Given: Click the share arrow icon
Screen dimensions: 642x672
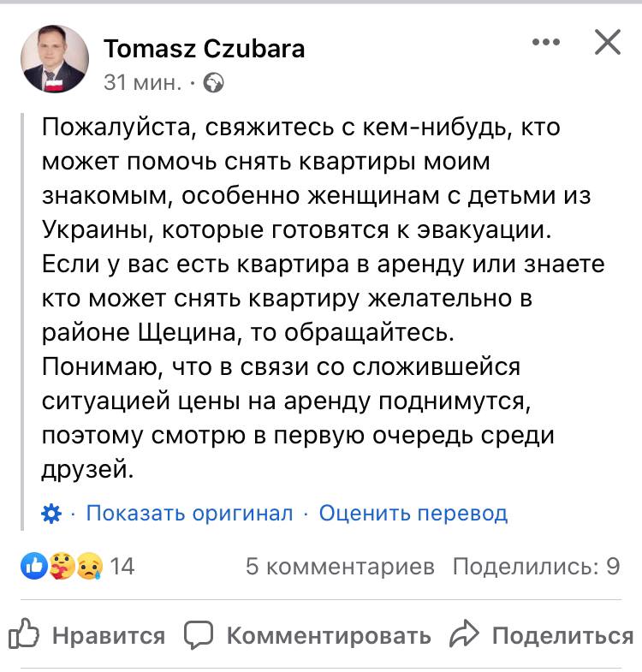Looking at the screenshot, I should [x=464, y=635].
